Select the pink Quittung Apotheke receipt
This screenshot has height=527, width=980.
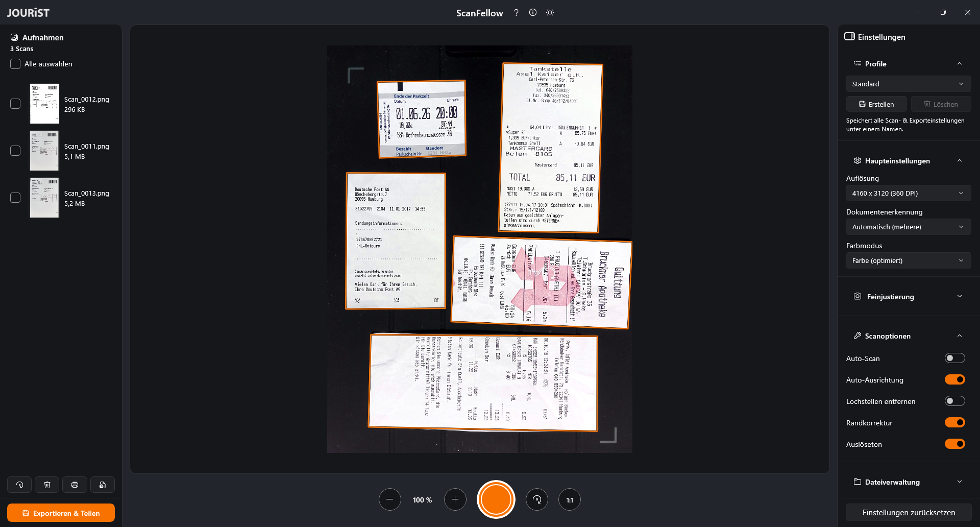click(542, 282)
